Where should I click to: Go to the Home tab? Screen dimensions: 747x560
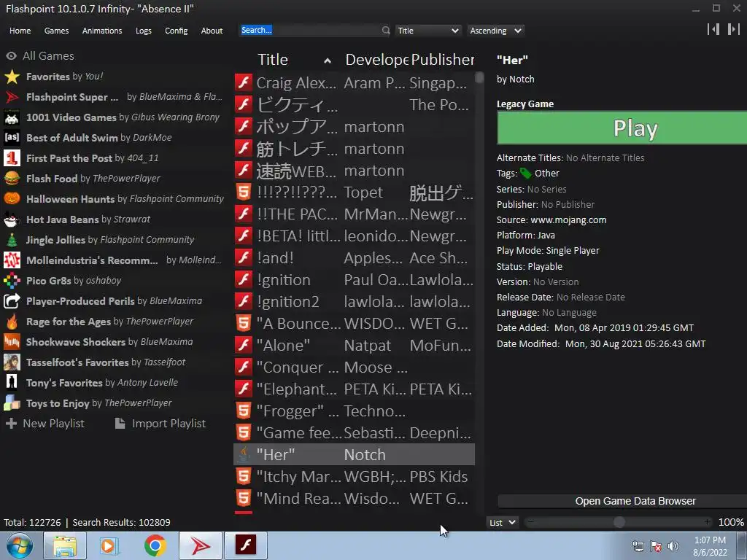click(x=20, y=31)
